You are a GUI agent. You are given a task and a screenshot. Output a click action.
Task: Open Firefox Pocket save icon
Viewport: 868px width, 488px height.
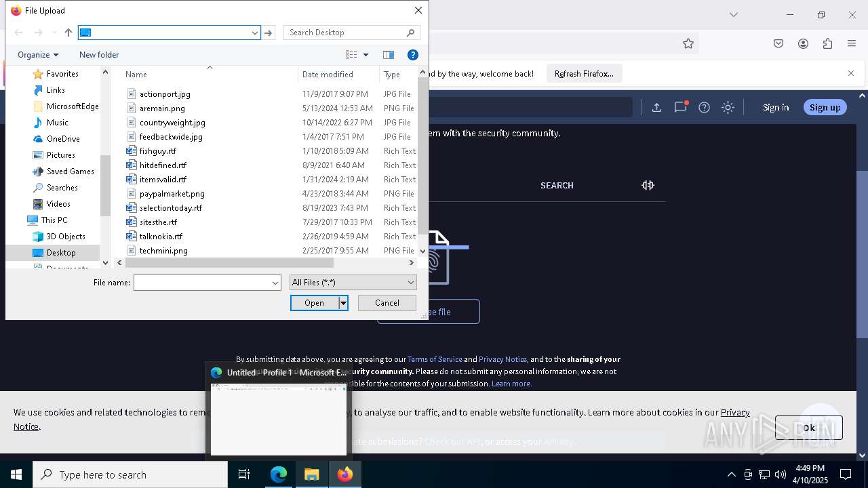click(x=778, y=43)
